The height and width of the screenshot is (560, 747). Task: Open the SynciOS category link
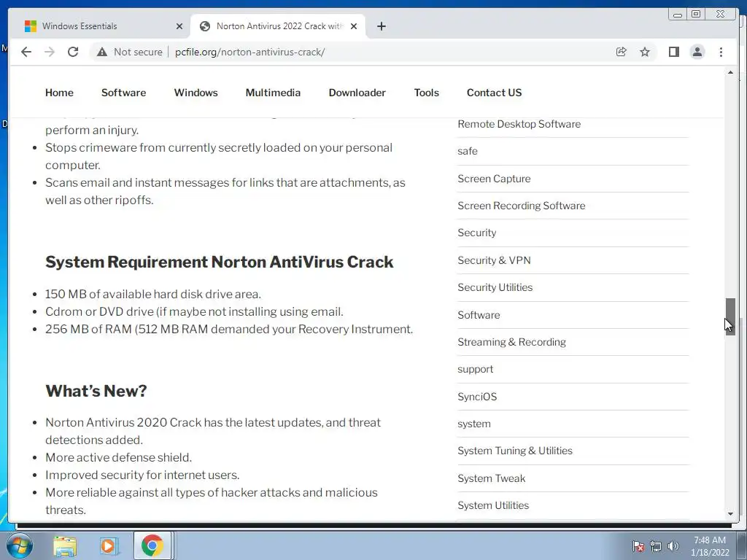(477, 397)
